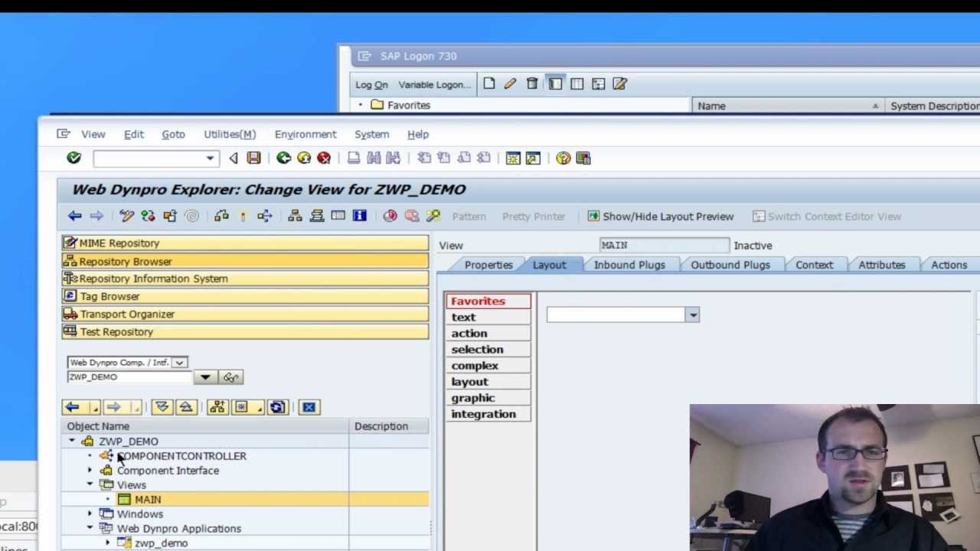This screenshot has width=980, height=551.
Task: Click the Collapse all nodes icon in tree toolbar
Action: (185, 407)
